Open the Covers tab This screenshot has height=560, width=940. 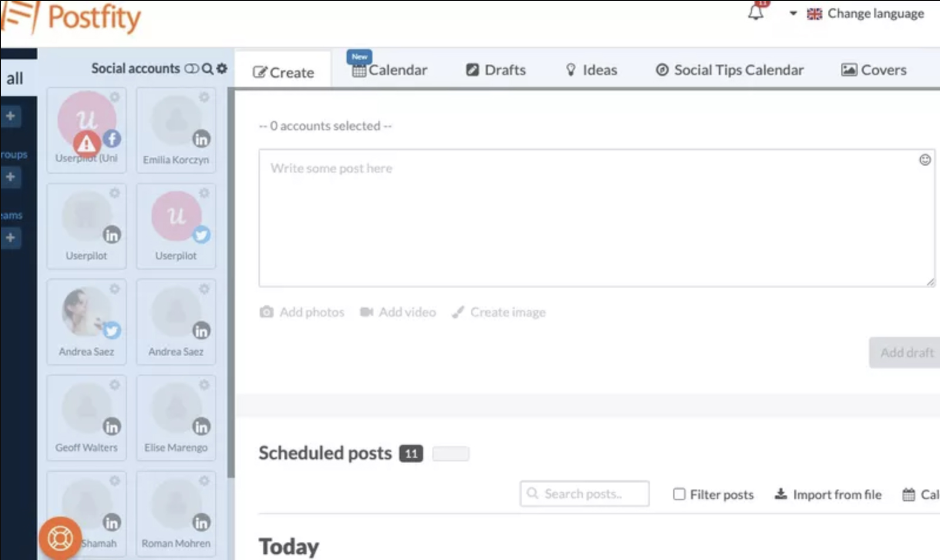(874, 70)
